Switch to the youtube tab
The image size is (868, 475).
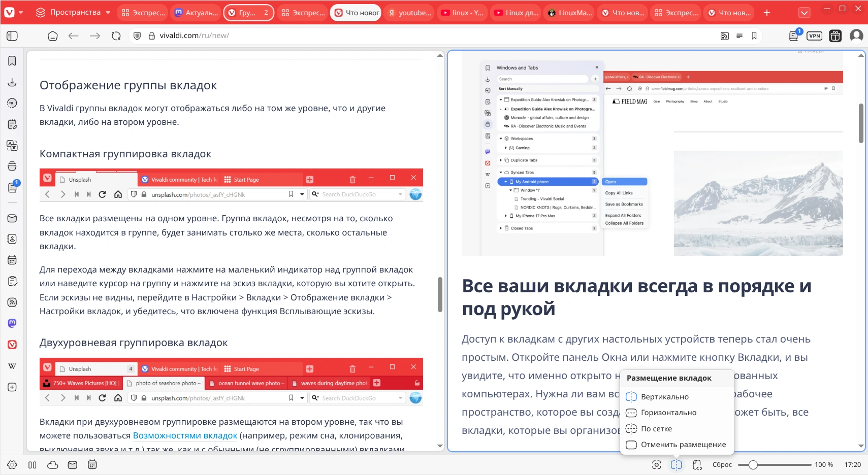409,12
